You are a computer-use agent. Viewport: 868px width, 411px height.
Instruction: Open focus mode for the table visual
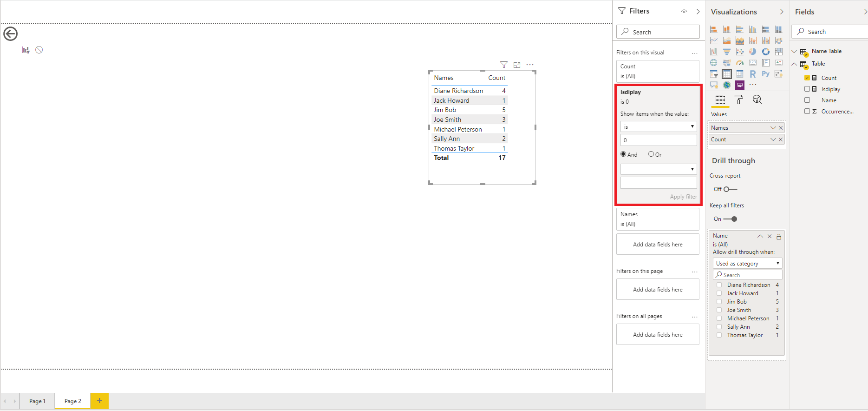click(x=517, y=65)
